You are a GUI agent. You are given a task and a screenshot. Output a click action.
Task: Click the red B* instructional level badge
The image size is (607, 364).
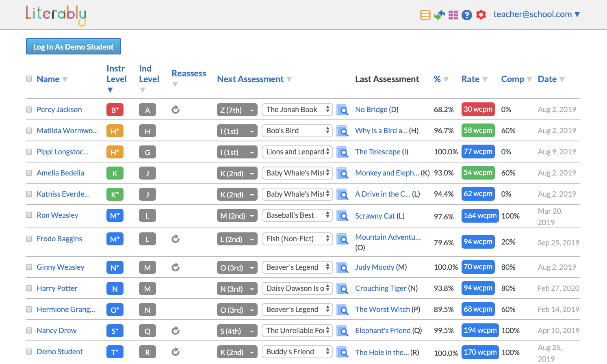click(x=115, y=110)
